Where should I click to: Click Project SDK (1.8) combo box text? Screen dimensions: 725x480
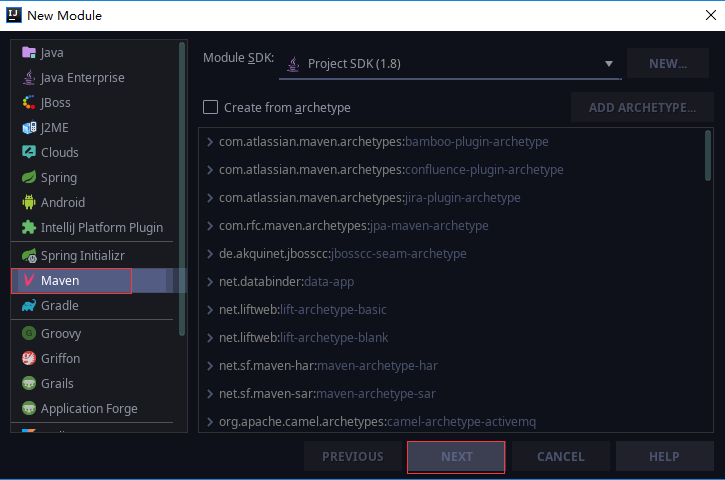coord(354,64)
